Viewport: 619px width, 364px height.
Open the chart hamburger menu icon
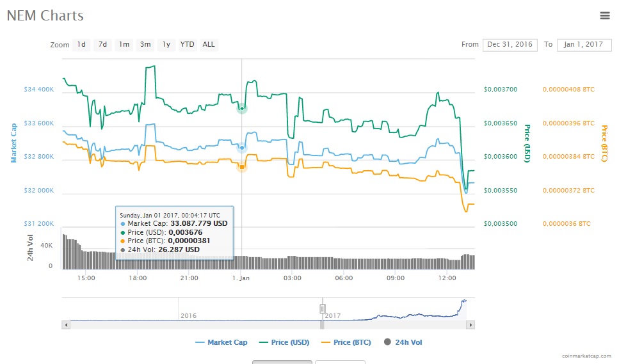tap(605, 16)
